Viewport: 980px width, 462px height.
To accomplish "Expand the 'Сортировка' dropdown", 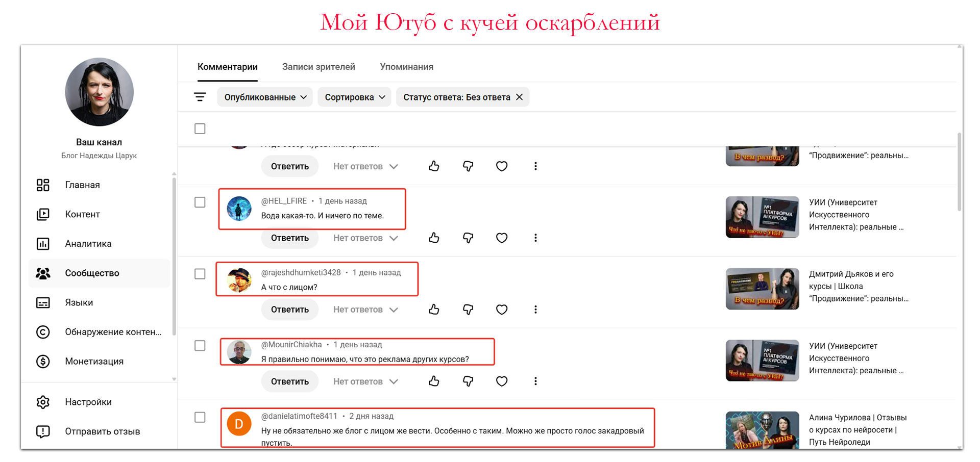I will point(354,97).
